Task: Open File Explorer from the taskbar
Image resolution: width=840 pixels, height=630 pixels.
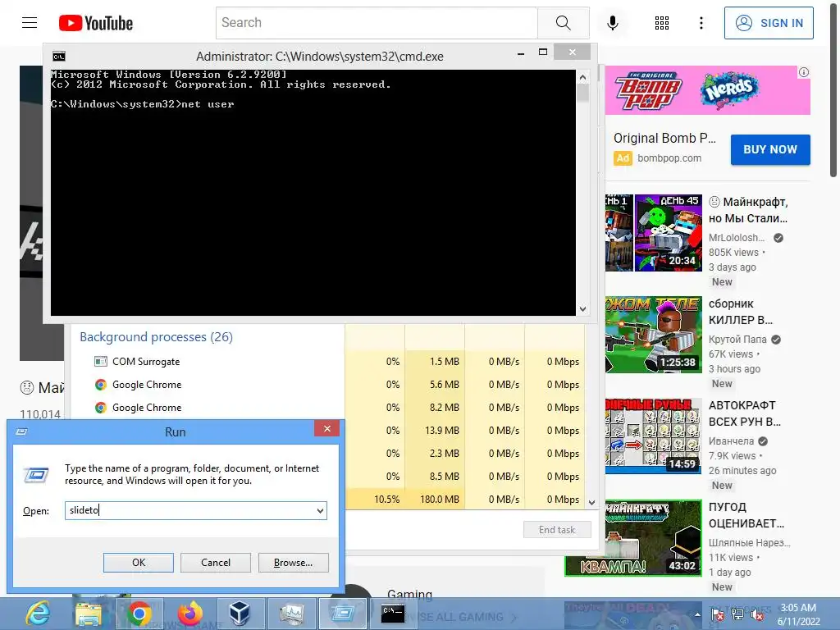Action: click(89, 614)
